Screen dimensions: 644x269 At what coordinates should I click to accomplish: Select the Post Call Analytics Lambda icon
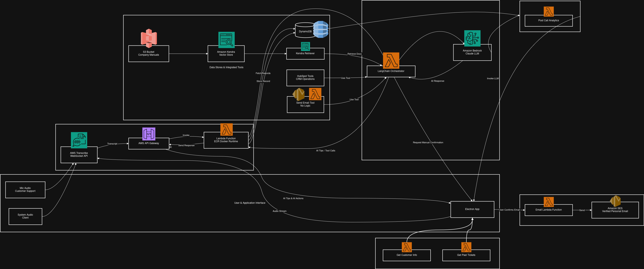click(548, 11)
